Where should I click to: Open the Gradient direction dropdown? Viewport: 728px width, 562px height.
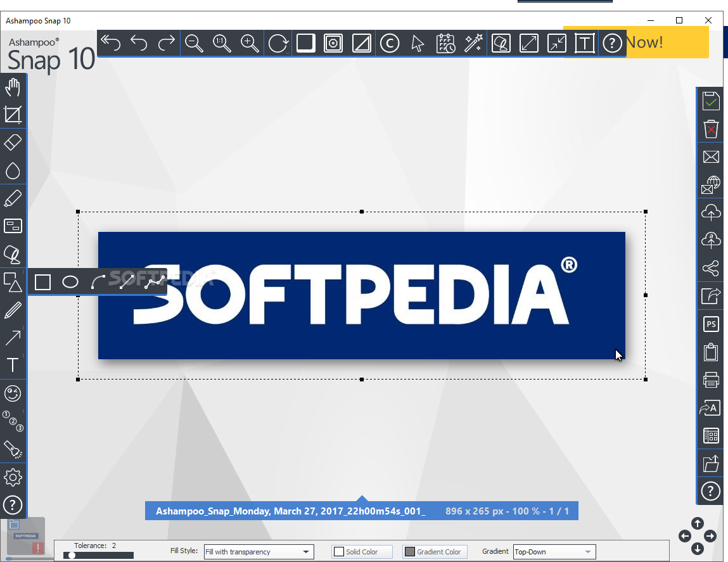click(x=554, y=552)
